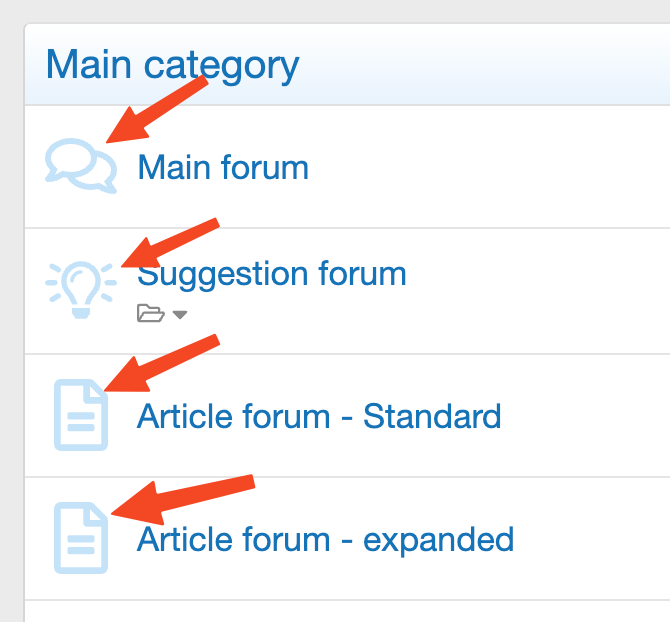Go to the Suggestion forum title
This screenshot has height=622, width=670.
point(272,274)
